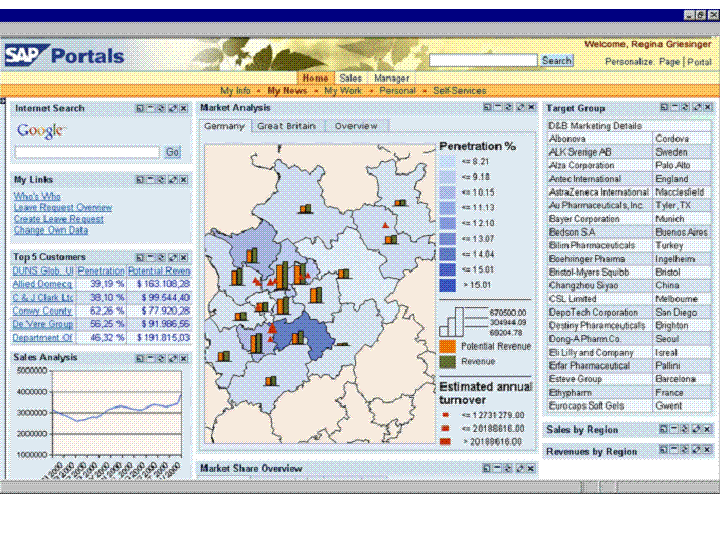The image size is (720, 540).
Task: Open edit pencil of Internet Search portlet
Action: click(x=172, y=108)
